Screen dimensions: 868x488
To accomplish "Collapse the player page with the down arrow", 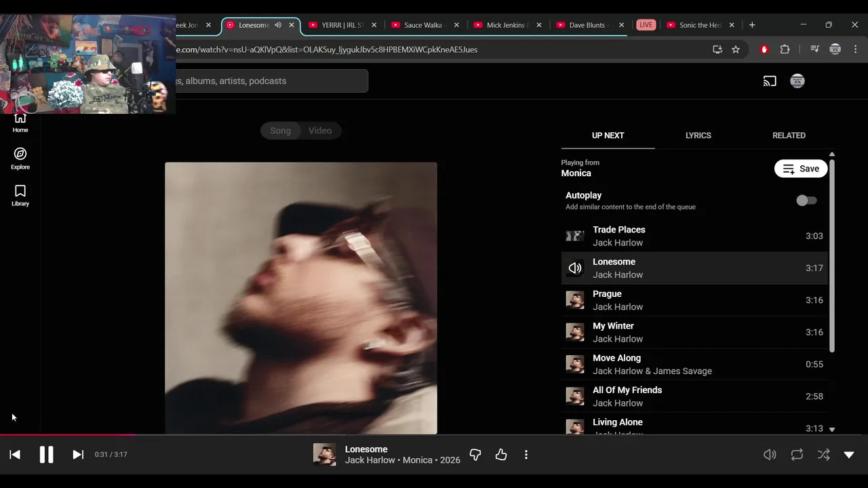I will (849, 455).
